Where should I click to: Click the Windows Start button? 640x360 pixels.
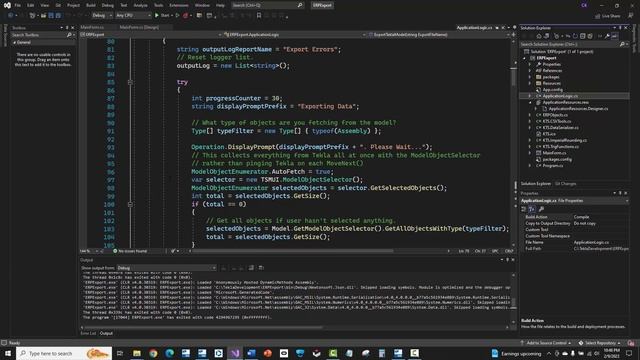tap(8, 353)
